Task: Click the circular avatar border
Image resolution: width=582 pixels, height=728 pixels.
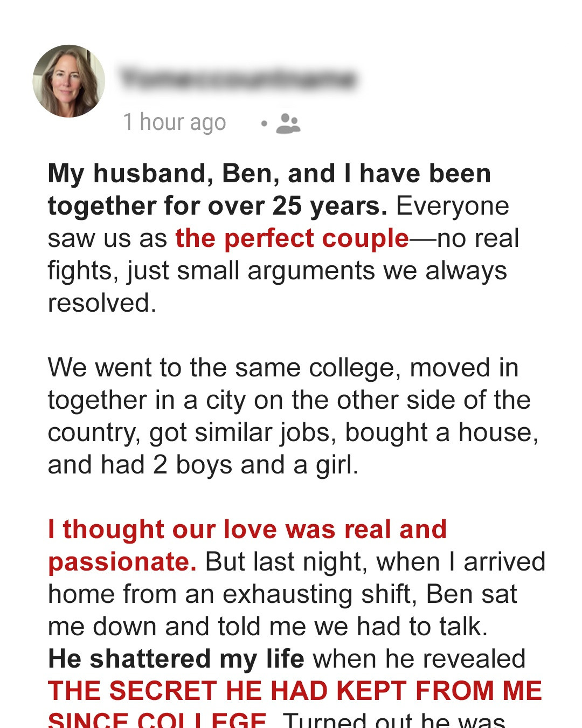Action: [68, 46]
